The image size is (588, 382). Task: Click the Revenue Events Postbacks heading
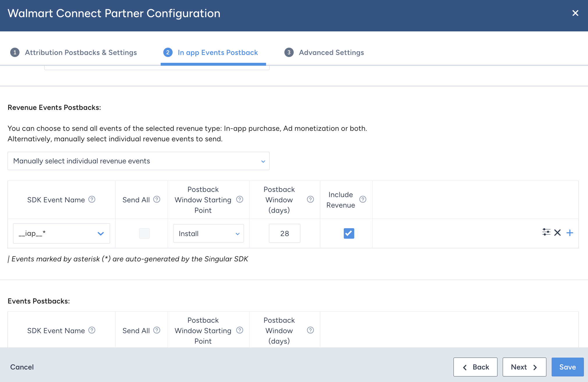tap(54, 108)
